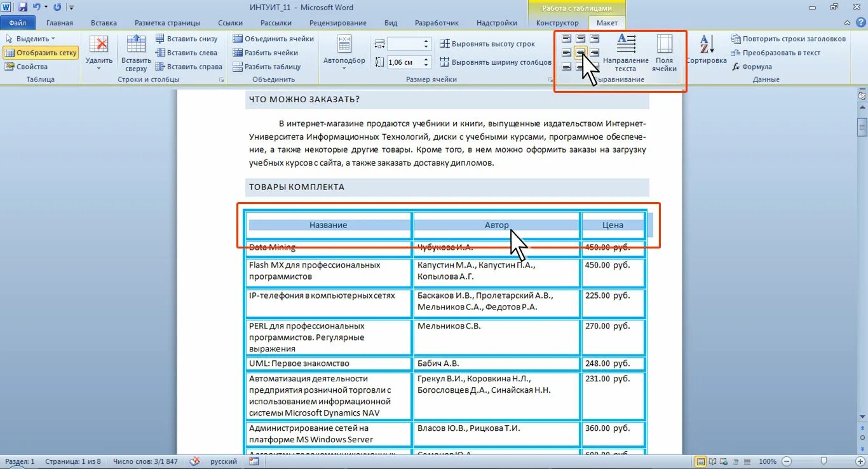Image resolution: width=868 pixels, height=469 pixels.
Task: Click the русский language indicator
Action: pyautogui.click(x=224, y=461)
